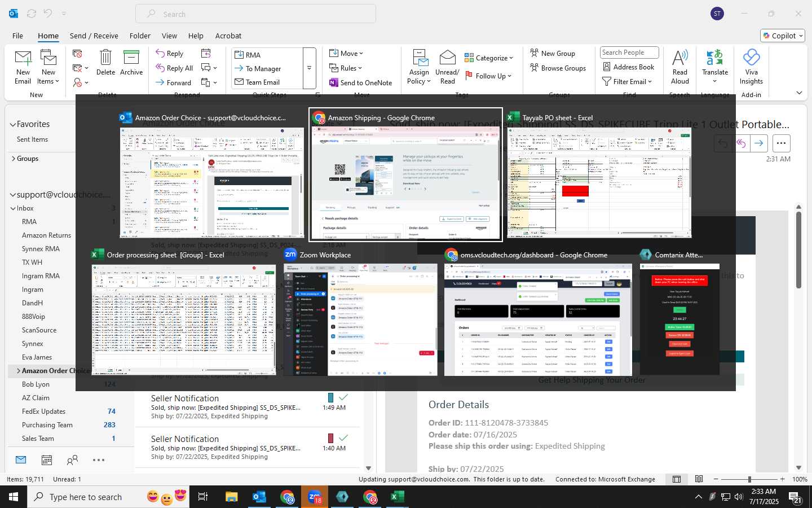The height and width of the screenshot is (508, 812).
Task: Adjust the zoom slider in status bar
Action: point(749,479)
